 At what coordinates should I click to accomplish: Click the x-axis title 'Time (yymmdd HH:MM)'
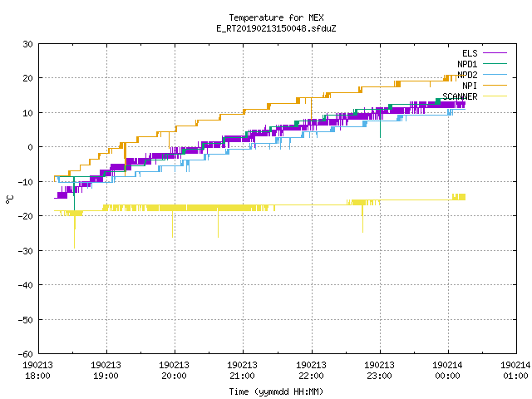coord(276,392)
